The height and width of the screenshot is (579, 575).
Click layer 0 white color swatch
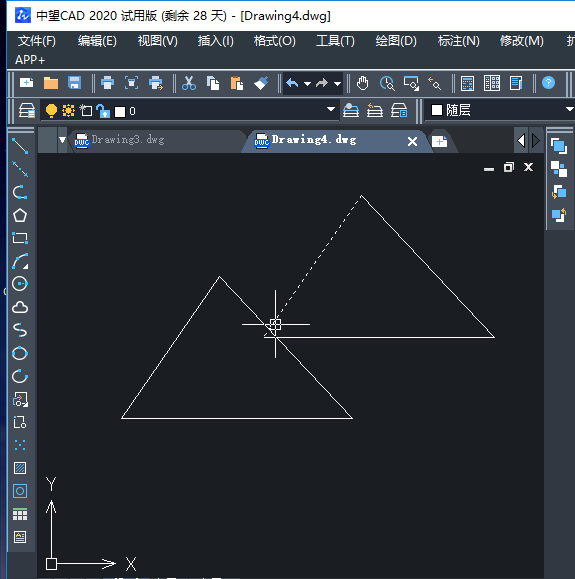120,112
